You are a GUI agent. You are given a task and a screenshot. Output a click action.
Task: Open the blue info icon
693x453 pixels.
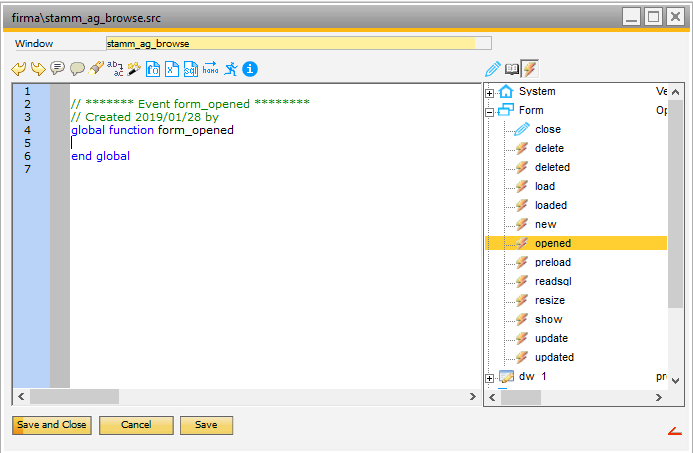[250, 69]
